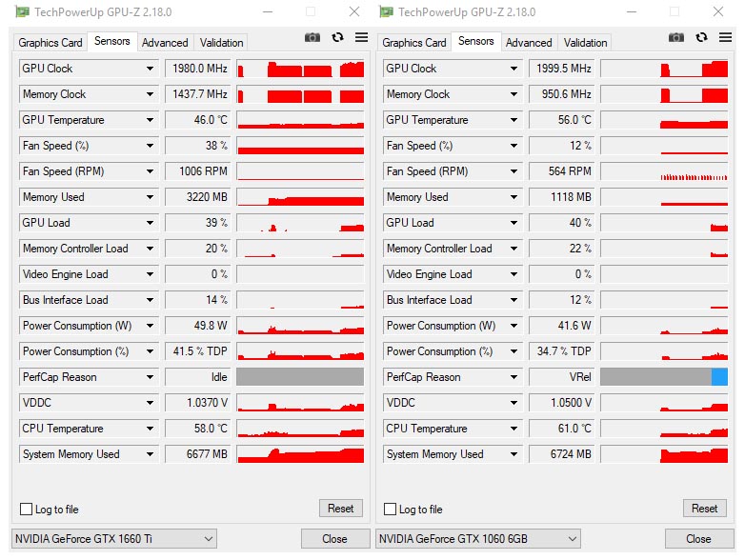The height and width of the screenshot is (560, 745).
Task: Click Fan Speed (RPM) graph in 1060 window
Action: click(x=664, y=171)
